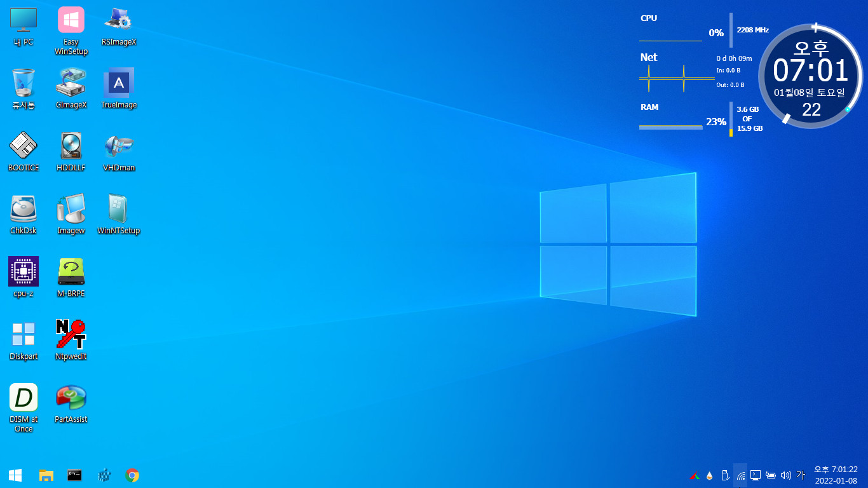Open the taskbar clock showing 7:01:22
This screenshot has width=868, height=488.
click(x=836, y=475)
